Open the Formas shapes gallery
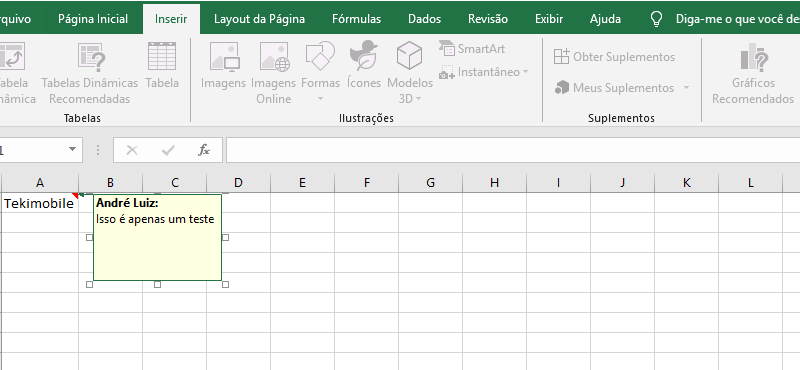This screenshot has width=800, height=370. point(320,71)
